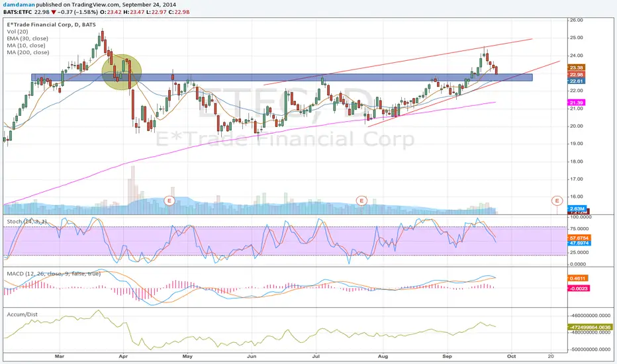Select the yellow-green ellipse highlight drawing
617x364 pixels.
coord(122,72)
